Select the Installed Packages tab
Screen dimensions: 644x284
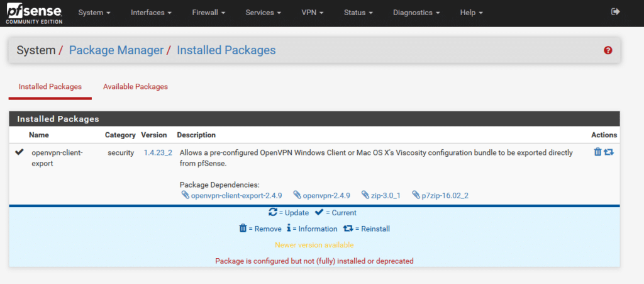tap(50, 86)
